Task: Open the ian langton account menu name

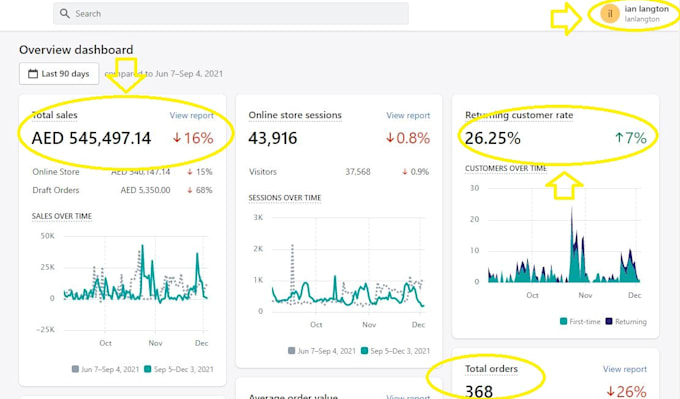Action: 646,9
